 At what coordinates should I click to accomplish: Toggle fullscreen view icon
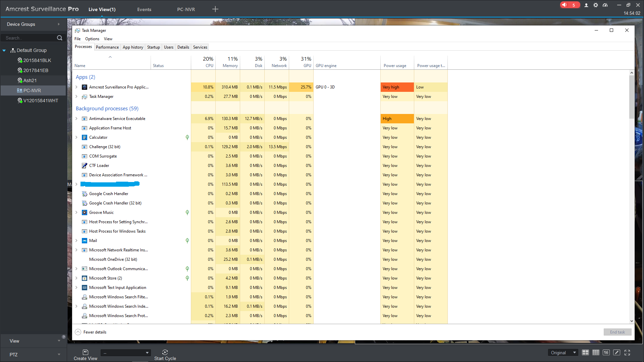(627, 353)
